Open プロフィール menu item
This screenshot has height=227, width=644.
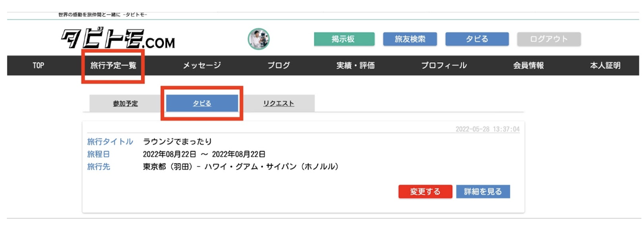click(x=444, y=65)
